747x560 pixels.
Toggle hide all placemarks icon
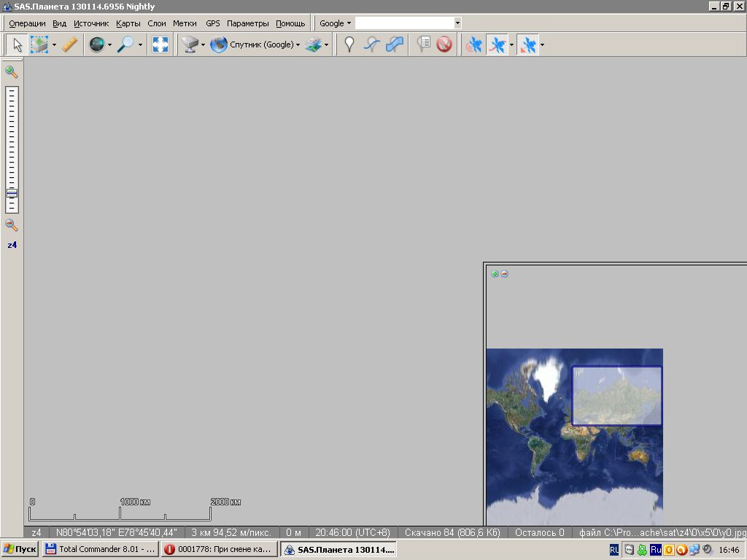(444, 45)
